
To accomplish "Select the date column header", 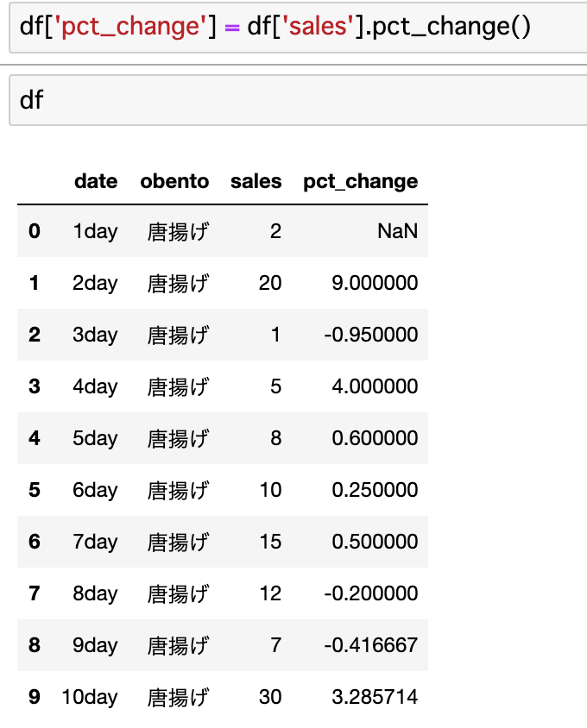I will (96, 181).
